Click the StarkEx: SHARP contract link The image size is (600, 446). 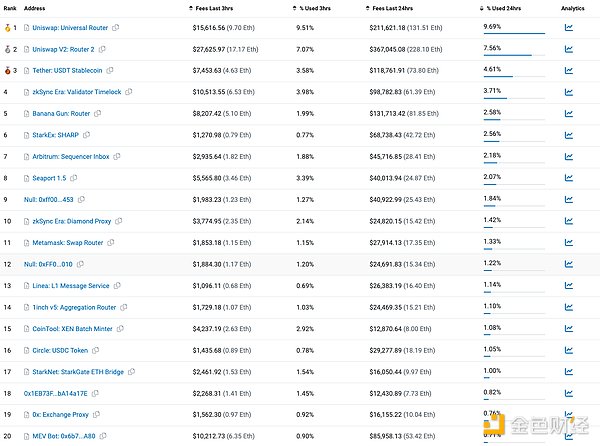click(56, 135)
